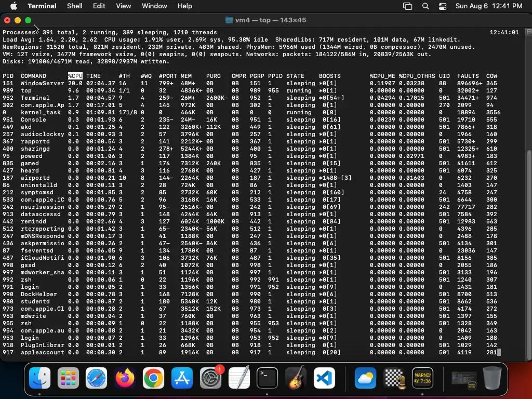
Task: Click the COMMAND column header
Action: coord(33,76)
